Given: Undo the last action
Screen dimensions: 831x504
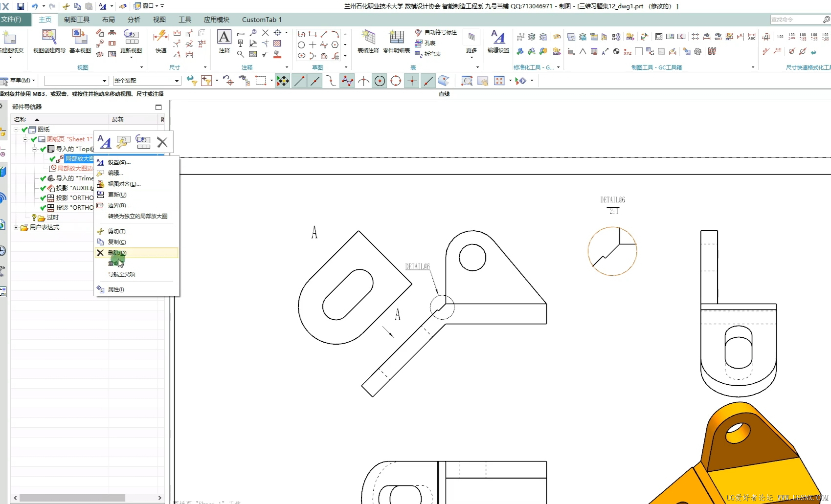Looking at the screenshot, I should [35, 6].
